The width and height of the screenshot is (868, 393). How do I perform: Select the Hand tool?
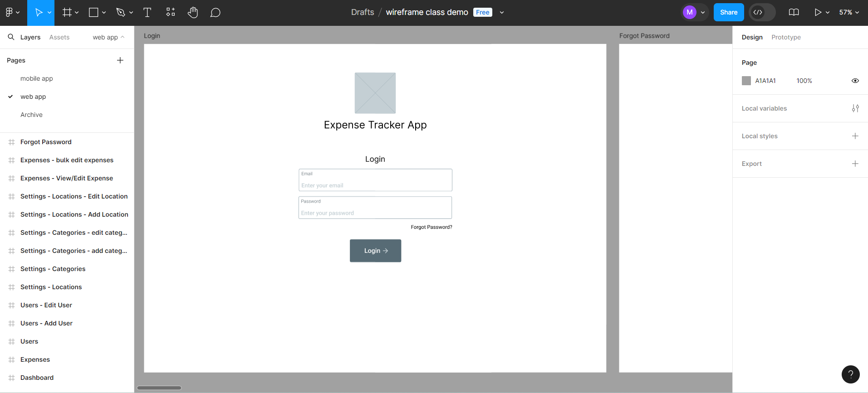193,13
